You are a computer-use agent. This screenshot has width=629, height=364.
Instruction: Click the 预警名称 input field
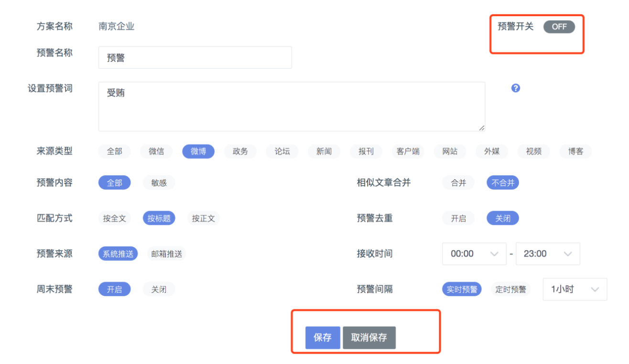195,57
